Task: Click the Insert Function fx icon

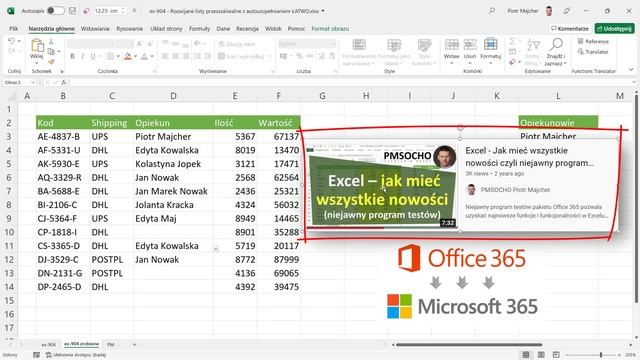Action: [64, 82]
